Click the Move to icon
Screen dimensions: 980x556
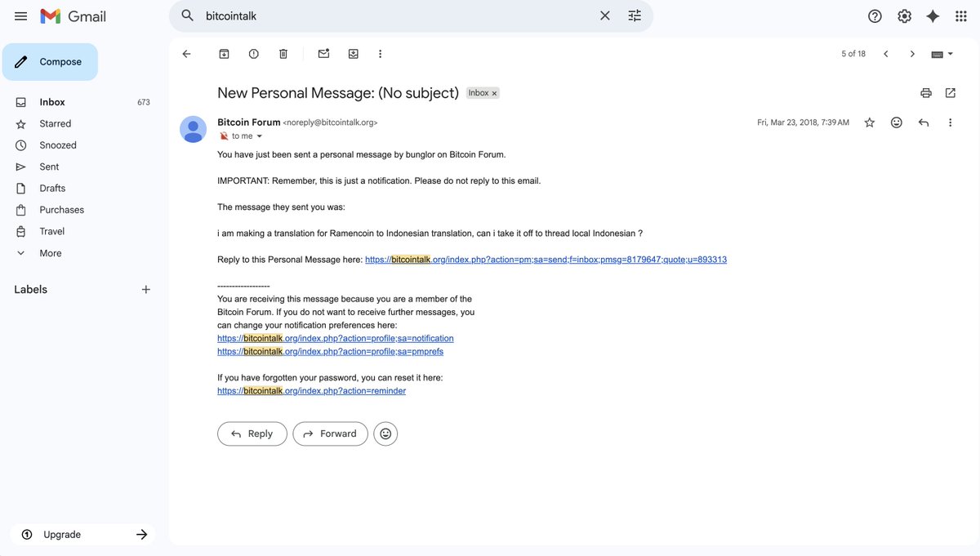[353, 54]
